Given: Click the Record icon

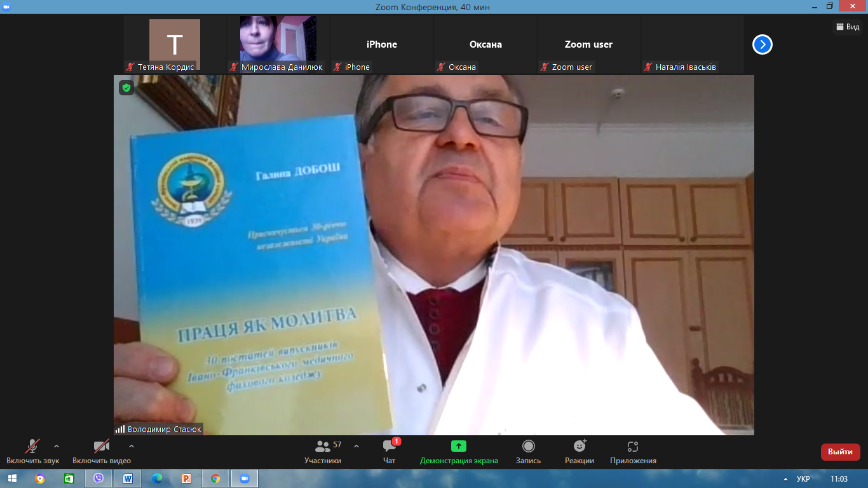Looking at the screenshot, I should [x=528, y=446].
